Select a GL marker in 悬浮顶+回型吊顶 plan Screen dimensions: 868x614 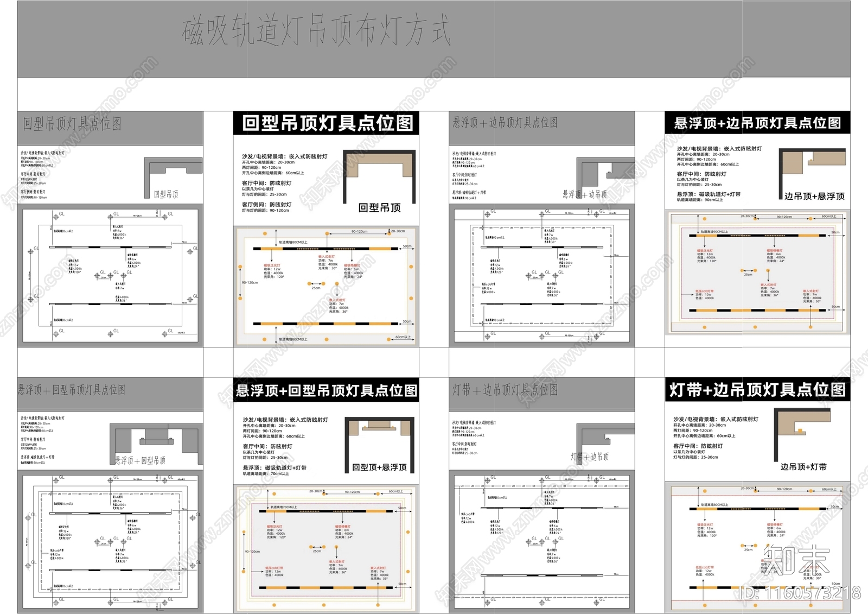(x=57, y=480)
